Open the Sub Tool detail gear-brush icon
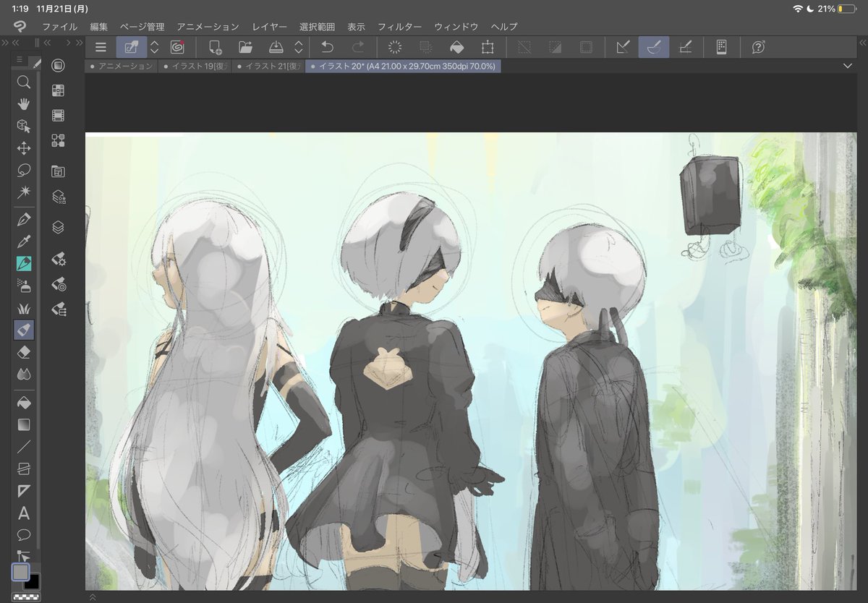 click(x=59, y=259)
